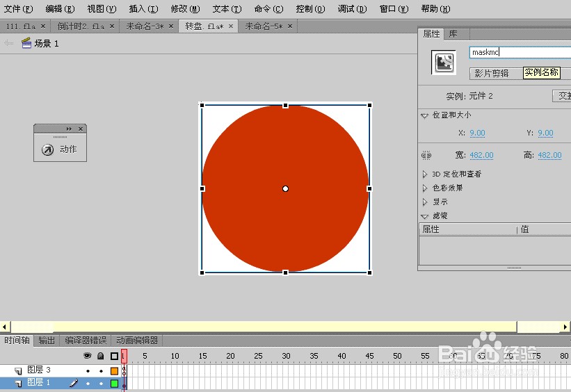Viewport: 571px width, 392px height.
Task: Click the stage scroll right arrow
Action: coord(565,327)
